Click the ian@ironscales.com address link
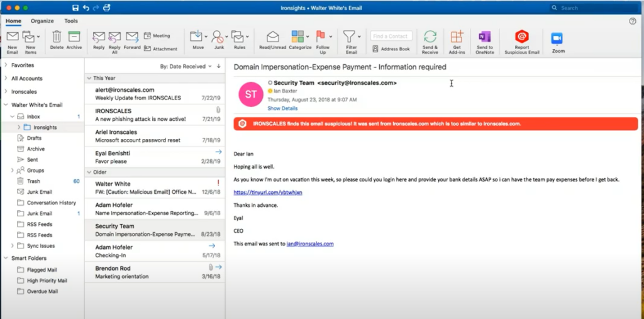The image size is (644, 319). [310, 243]
